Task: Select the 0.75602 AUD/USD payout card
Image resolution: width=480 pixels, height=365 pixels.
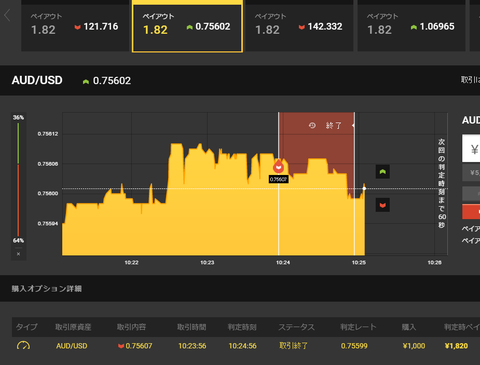Action: click(187, 28)
